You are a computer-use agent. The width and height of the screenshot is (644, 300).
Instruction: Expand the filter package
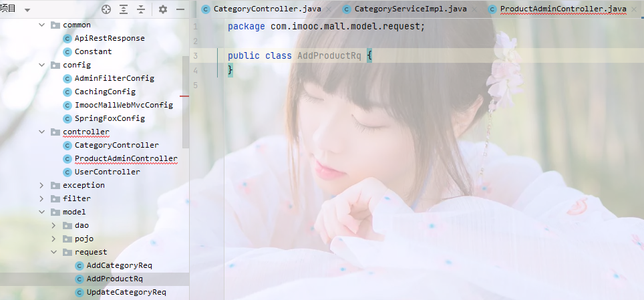click(x=41, y=198)
